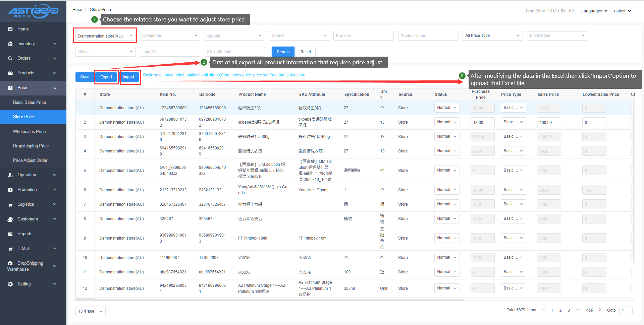Viewport: 644px width, 325px height.
Task: Click the Reports chart icon
Action: tap(10, 234)
